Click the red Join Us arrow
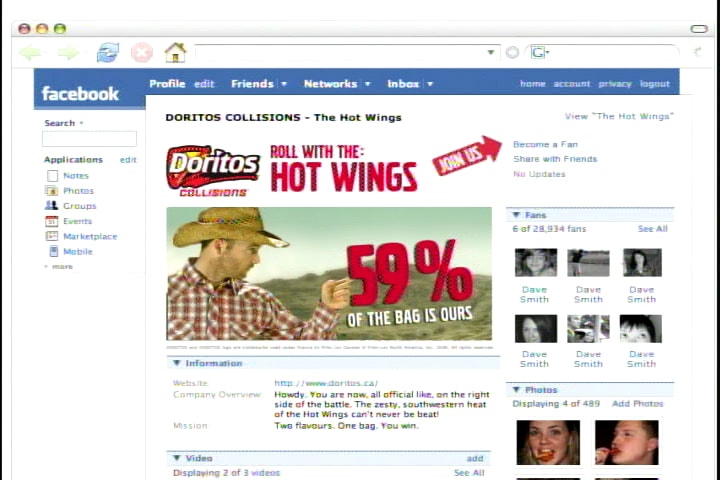This screenshot has width=720, height=480. 467,155
